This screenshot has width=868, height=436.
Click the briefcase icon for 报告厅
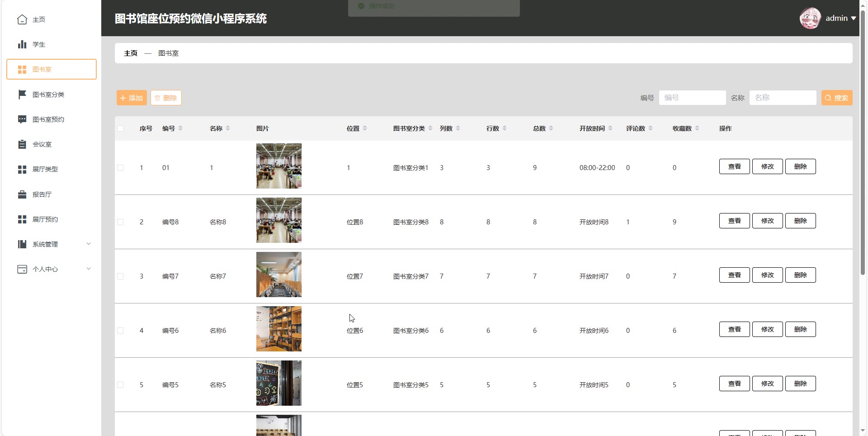pyautogui.click(x=22, y=194)
